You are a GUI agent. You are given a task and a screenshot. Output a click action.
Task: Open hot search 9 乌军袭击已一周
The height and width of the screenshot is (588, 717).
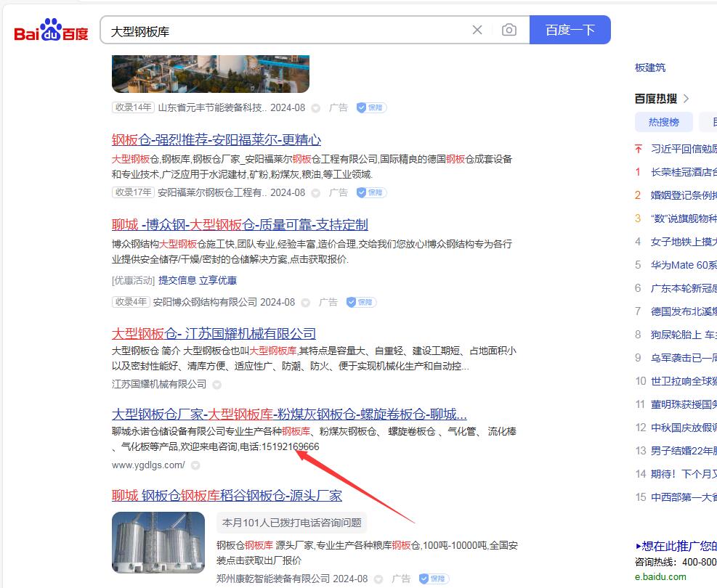[x=684, y=358]
